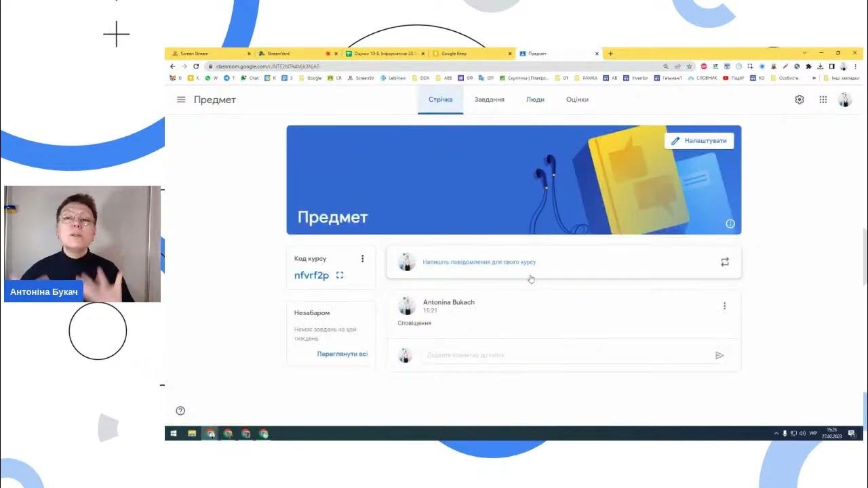Click the Antonina Bukach post author name
This screenshot has height=488, width=868.
tap(449, 302)
